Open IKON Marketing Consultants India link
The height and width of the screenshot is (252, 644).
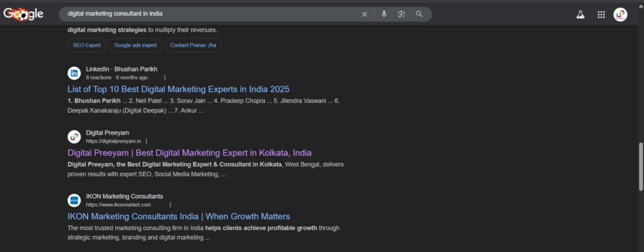point(179,216)
